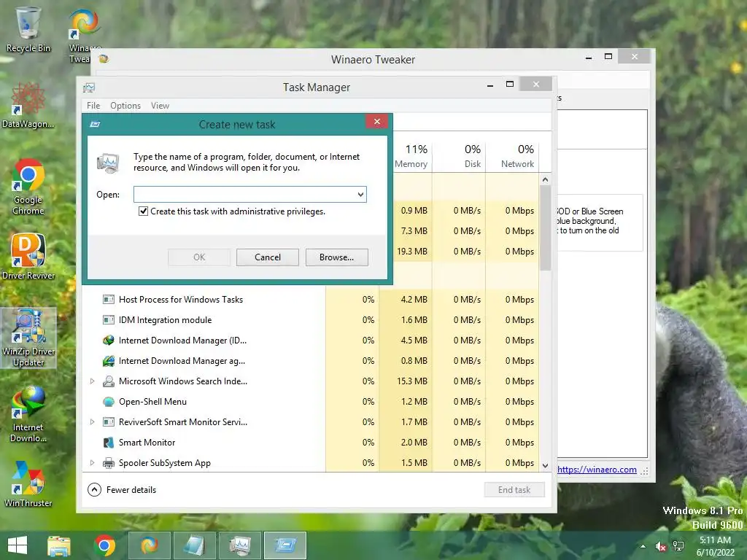This screenshot has height=560, width=747.
Task: Close the Create new task dialog
Action: point(377,122)
